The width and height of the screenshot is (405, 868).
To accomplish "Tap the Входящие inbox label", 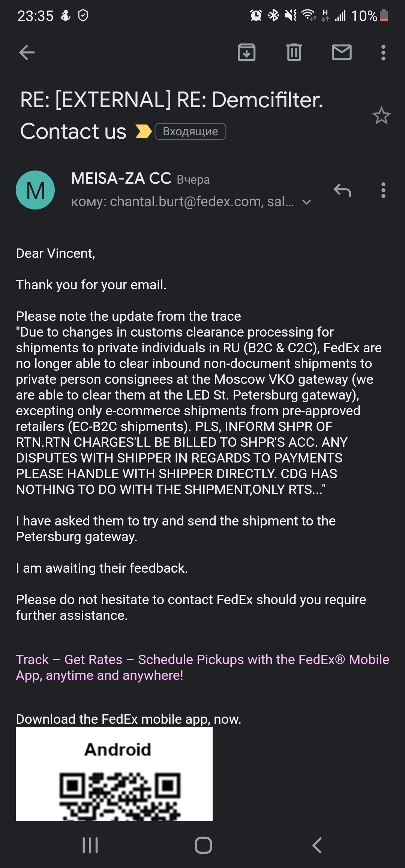I will pos(190,132).
